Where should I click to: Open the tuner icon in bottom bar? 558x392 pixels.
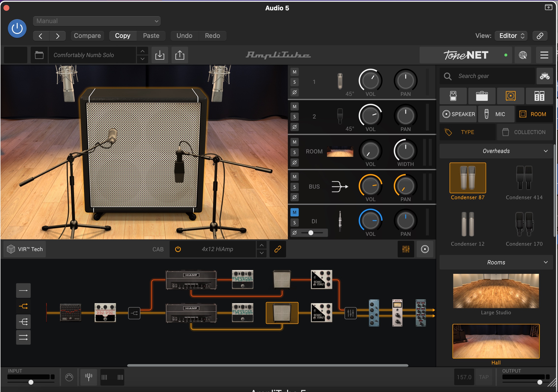click(88, 377)
